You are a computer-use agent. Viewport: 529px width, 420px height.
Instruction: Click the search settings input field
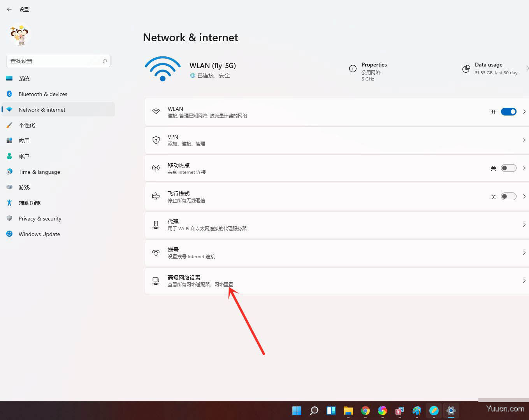click(54, 61)
